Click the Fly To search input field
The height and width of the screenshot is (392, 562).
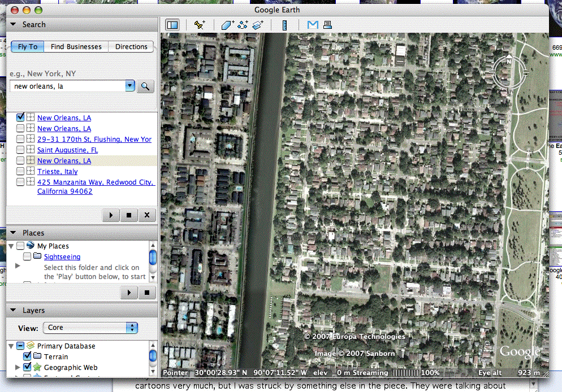(x=68, y=86)
